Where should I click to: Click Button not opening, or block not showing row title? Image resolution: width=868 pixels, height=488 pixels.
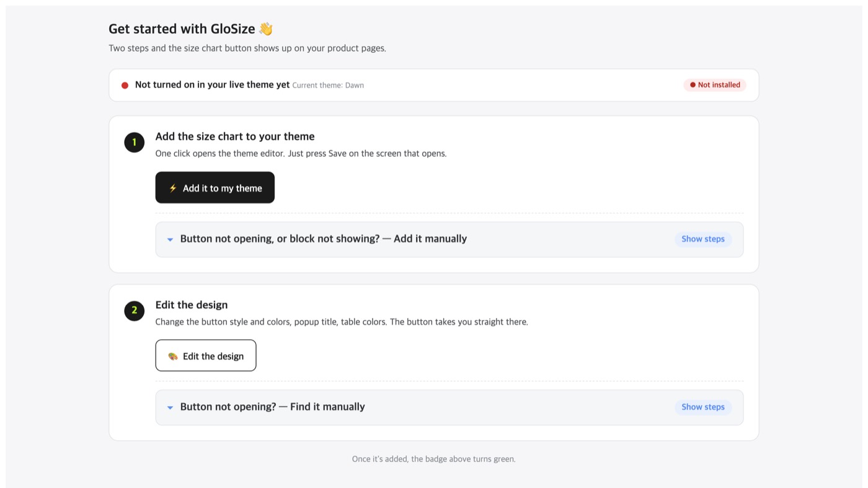324,239
